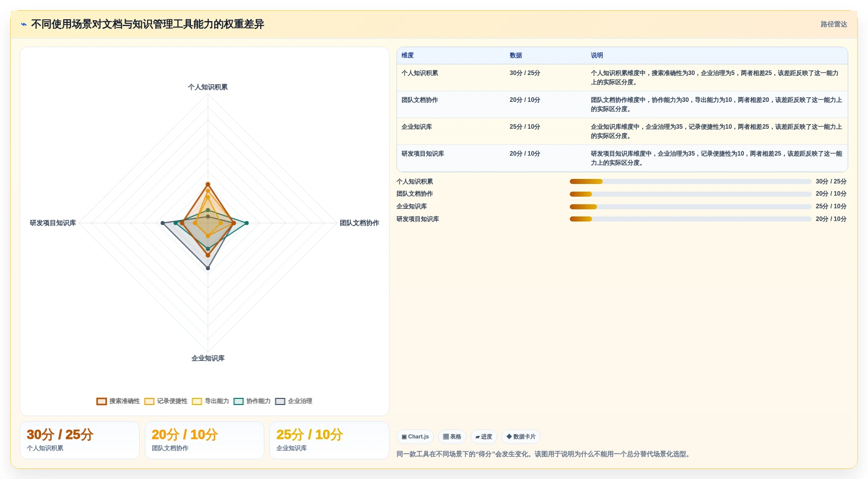Click the blue title icon beside heading
868x479 pixels.
[23, 24]
